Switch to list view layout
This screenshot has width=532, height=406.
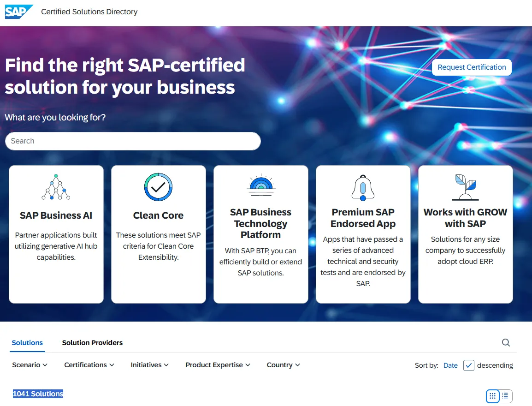(505, 396)
